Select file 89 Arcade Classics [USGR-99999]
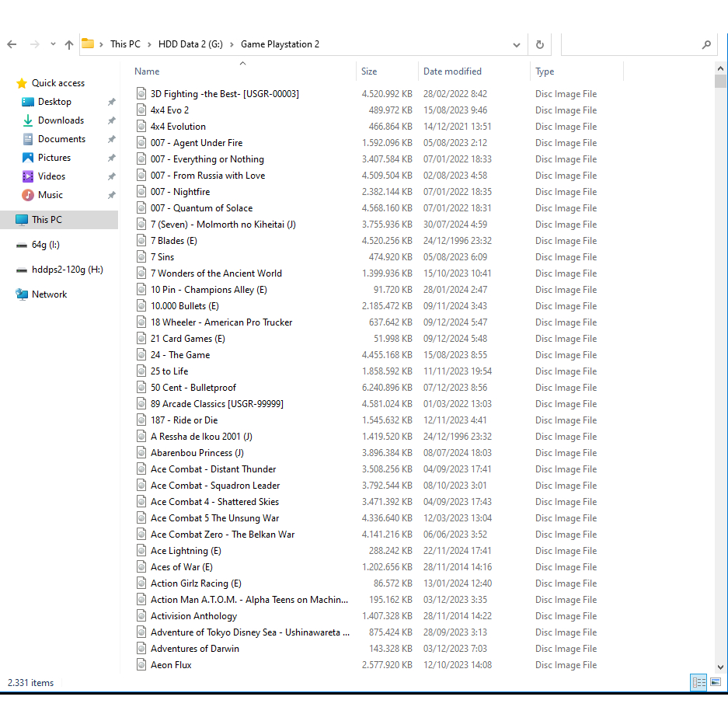The image size is (728, 728). coord(217,403)
